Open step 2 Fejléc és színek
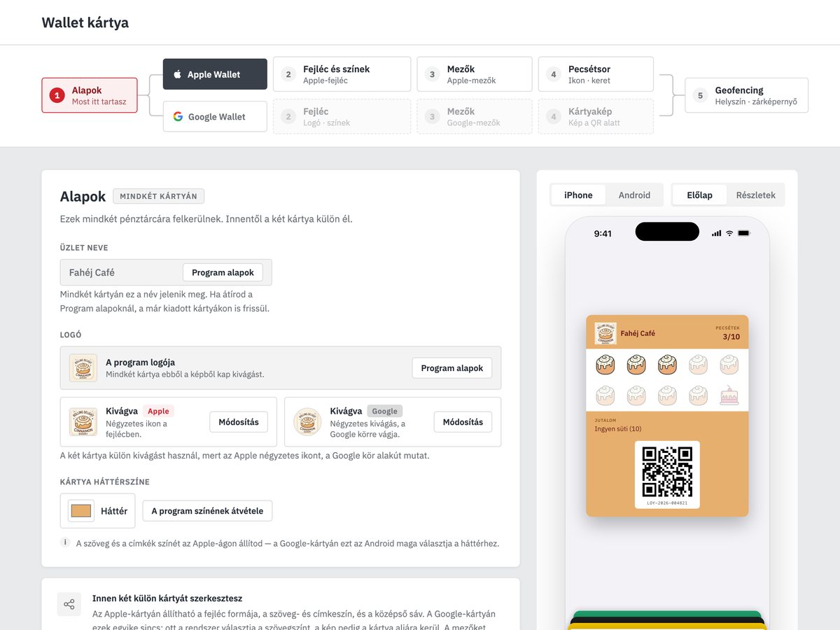The width and height of the screenshot is (840, 630). tap(342, 74)
